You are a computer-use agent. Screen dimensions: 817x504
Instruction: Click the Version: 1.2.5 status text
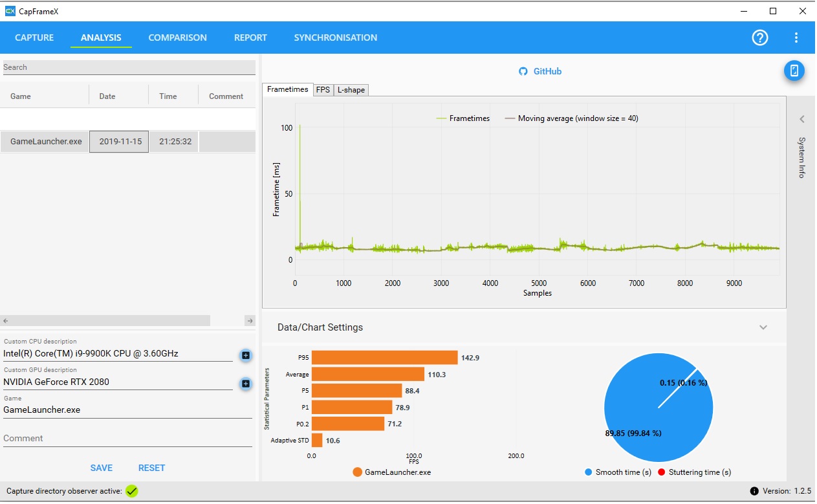[786, 491]
